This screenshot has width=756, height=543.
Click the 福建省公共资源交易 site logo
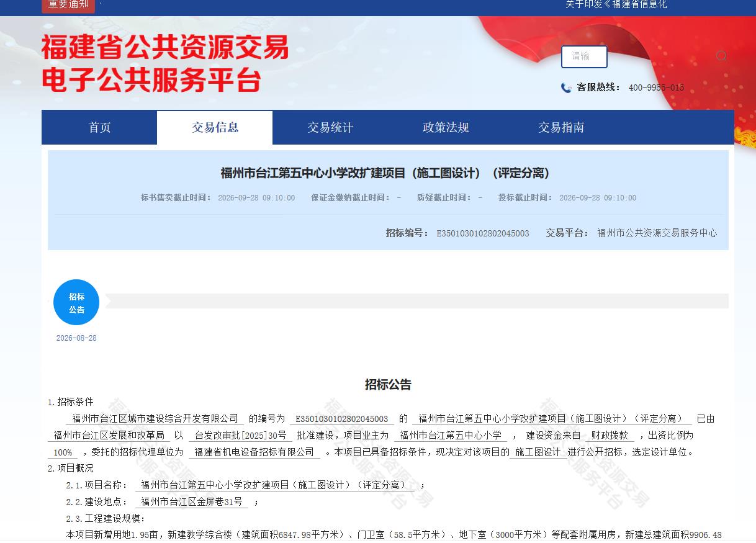coord(165,63)
